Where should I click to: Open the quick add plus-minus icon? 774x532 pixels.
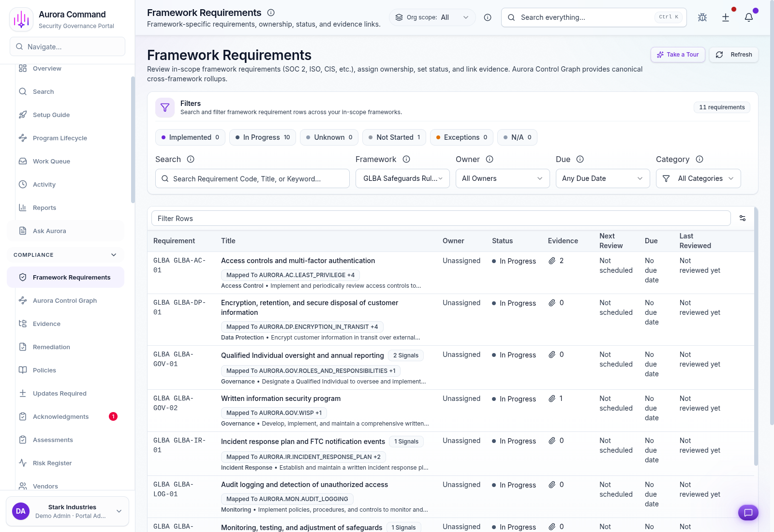pos(725,17)
